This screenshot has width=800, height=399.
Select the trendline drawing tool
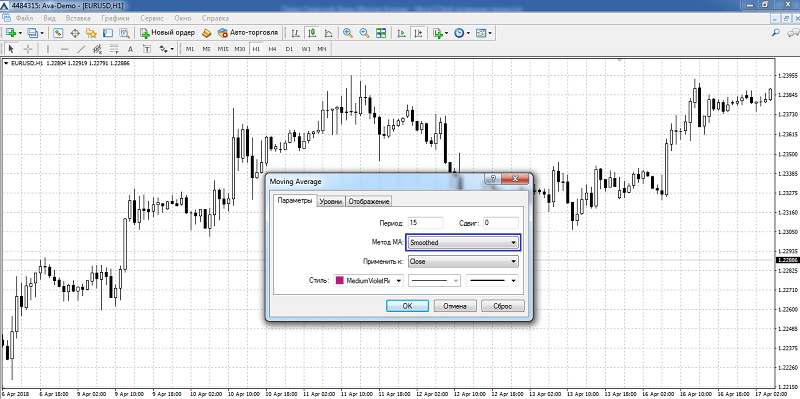81,49
